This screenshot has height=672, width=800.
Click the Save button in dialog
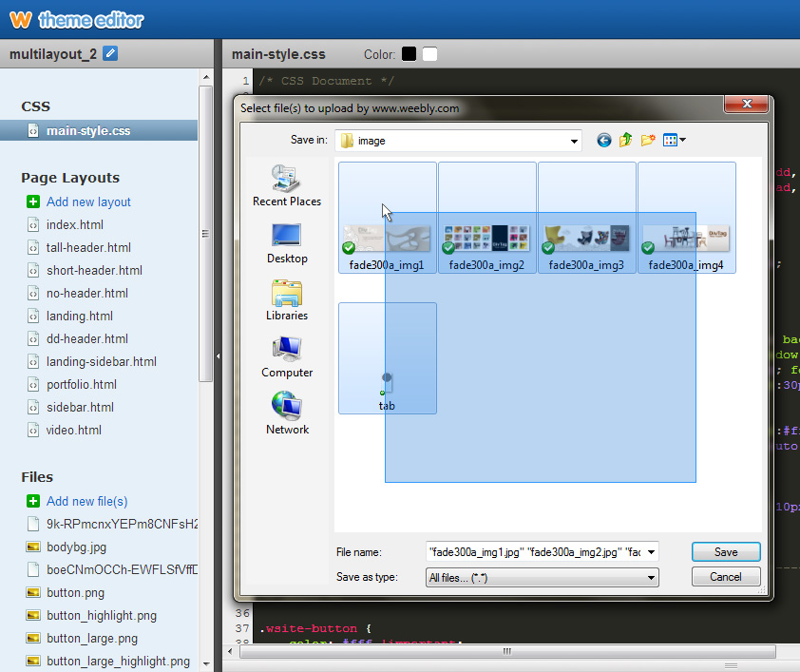pos(726,552)
